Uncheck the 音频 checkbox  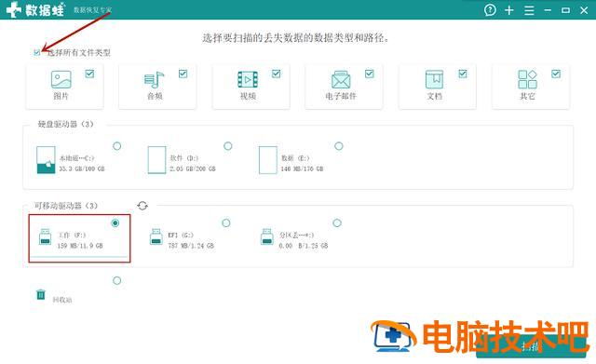click(183, 74)
